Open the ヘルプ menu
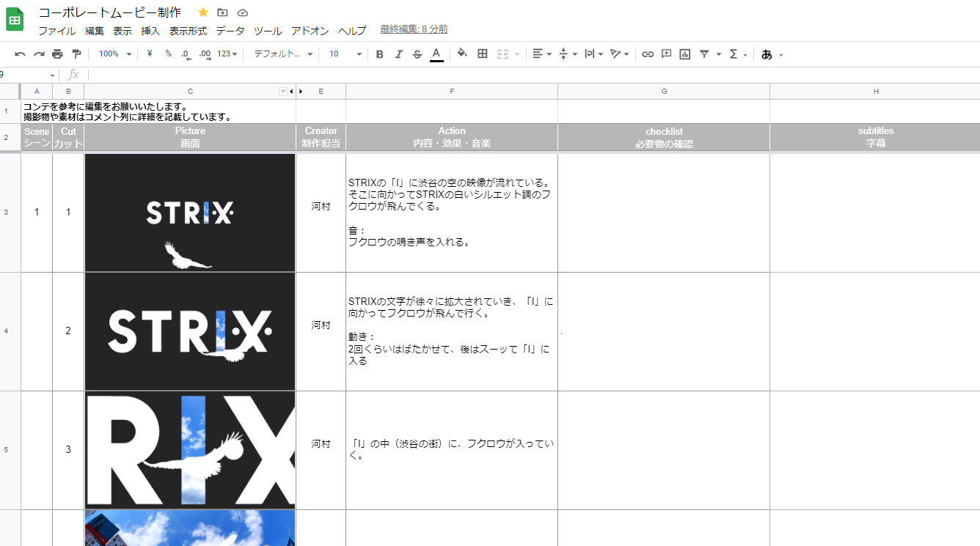Screen dimensions: 980x546 point(352,31)
